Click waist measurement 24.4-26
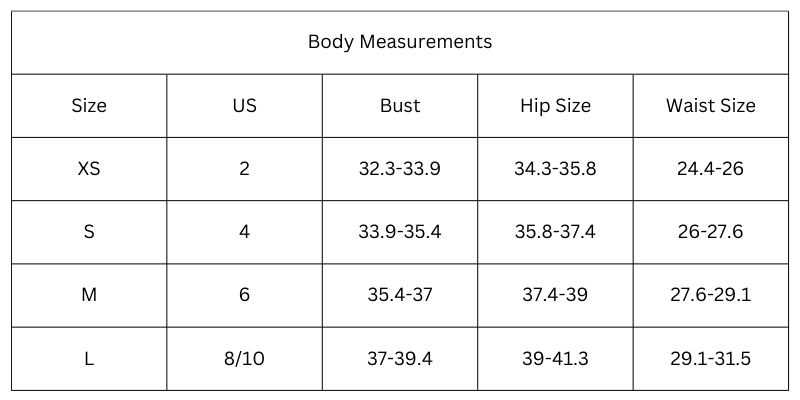This screenshot has width=800, height=400. [710, 169]
